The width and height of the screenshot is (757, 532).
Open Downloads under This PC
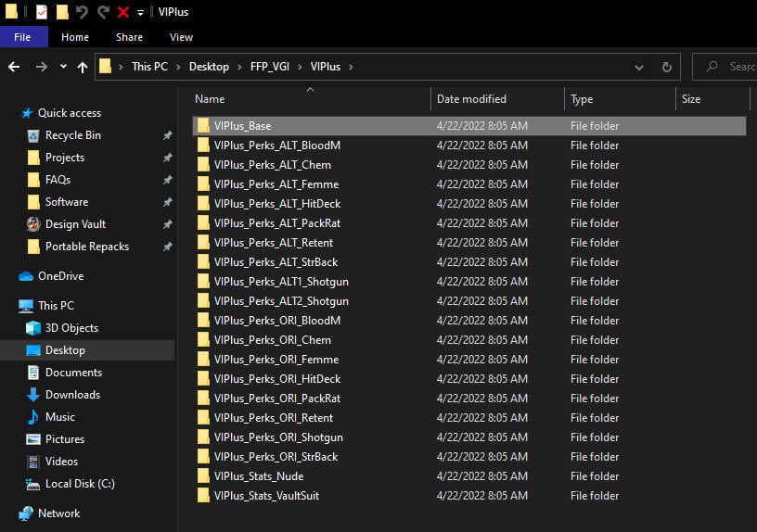(72, 395)
